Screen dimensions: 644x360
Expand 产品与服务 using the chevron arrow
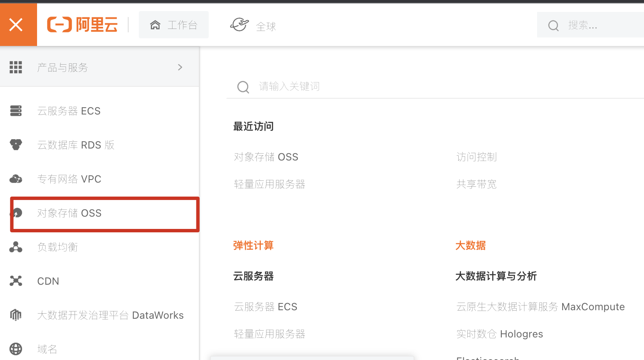tap(180, 67)
